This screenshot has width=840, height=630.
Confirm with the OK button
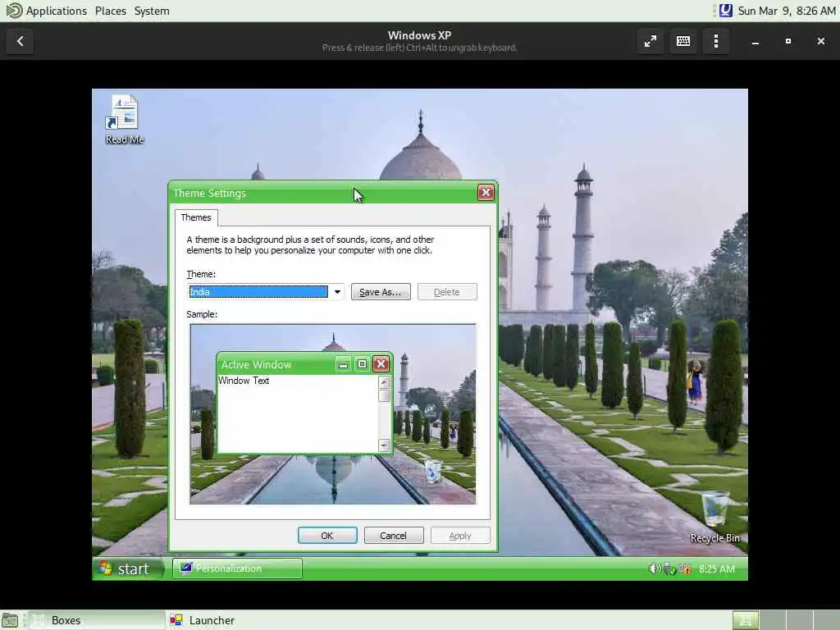click(327, 535)
